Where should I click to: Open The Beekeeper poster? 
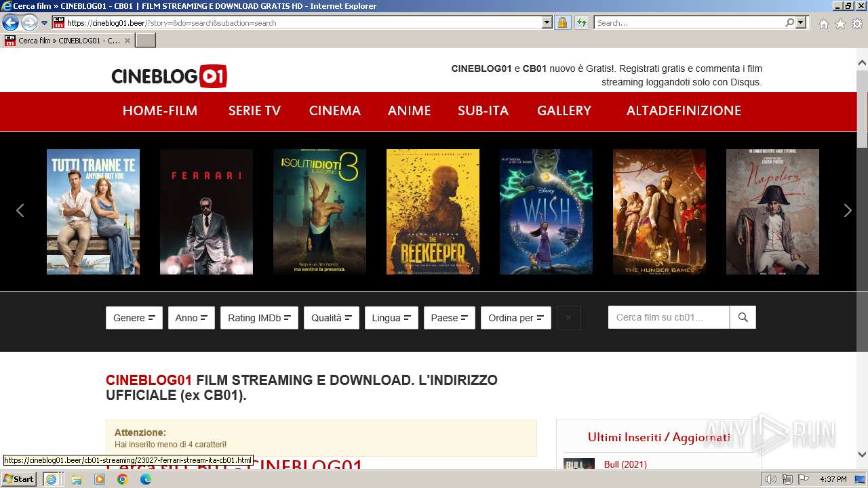point(433,211)
